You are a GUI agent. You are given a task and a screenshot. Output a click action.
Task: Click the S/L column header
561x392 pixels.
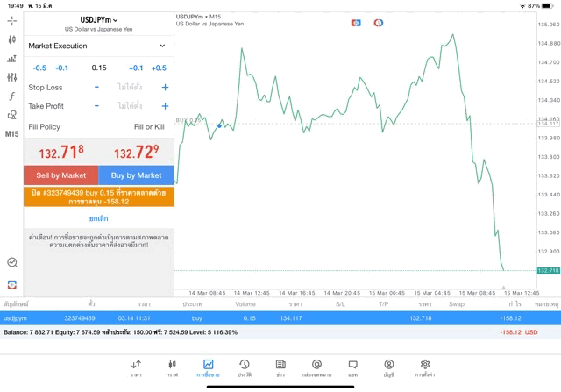(340, 304)
